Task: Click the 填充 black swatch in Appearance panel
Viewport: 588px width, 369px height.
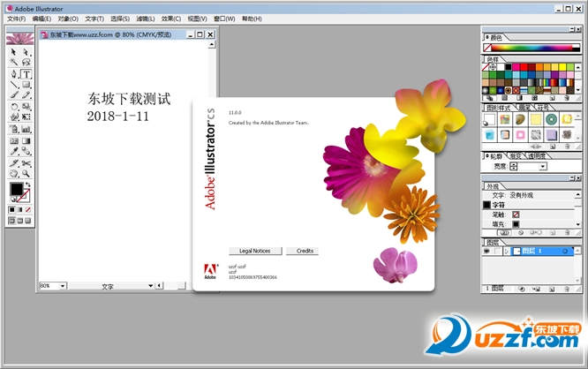Action: pyautogui.click(x=516, y=224)
